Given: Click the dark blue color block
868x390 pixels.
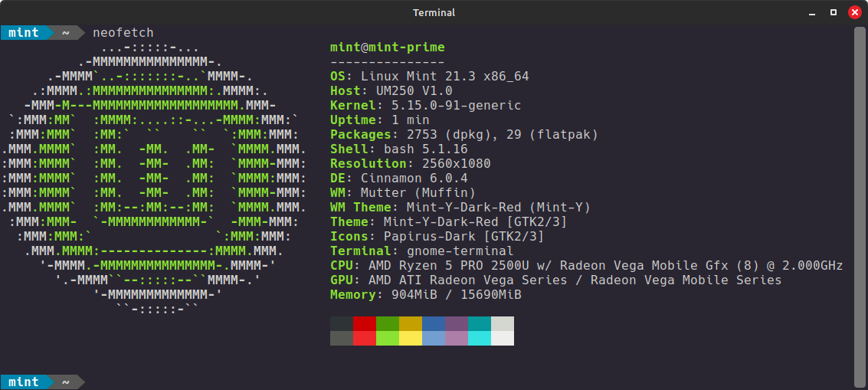Looking at the screenshot, I should [434, 323].
